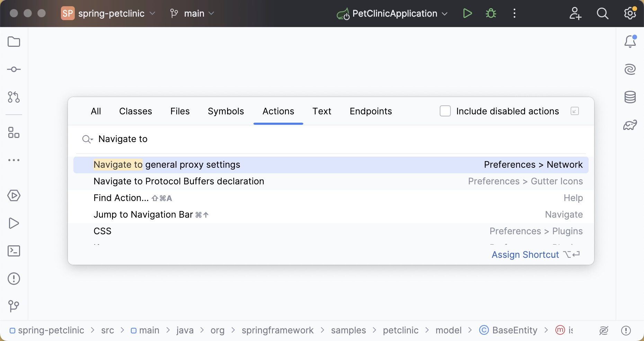Pin the Search Everywhere popup open

point(575,111)
